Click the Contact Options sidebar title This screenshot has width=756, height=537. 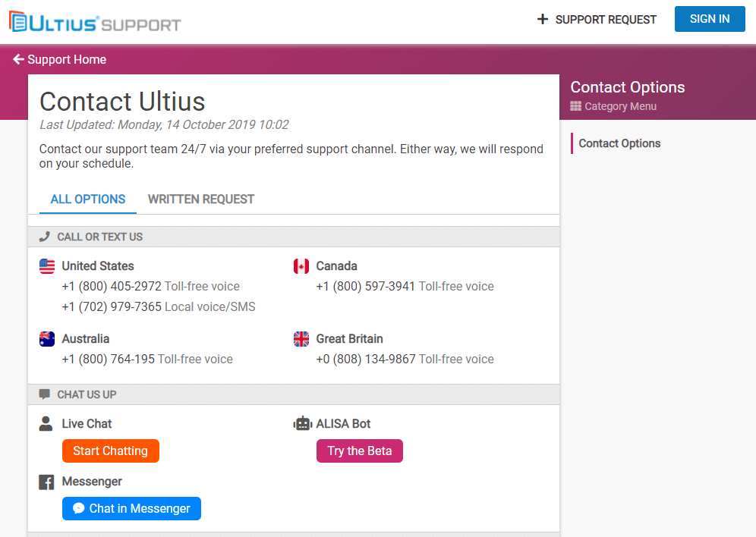tap(628, 87)
